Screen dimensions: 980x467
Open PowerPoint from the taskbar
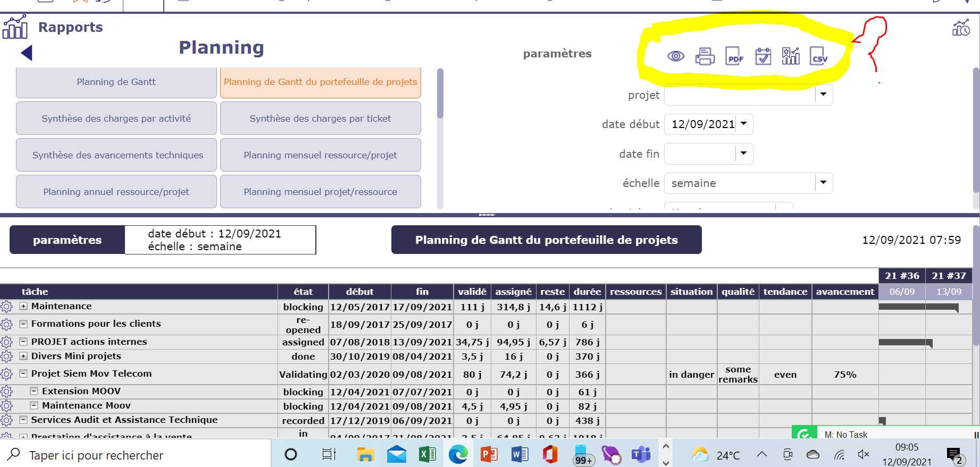click(489, 454)
